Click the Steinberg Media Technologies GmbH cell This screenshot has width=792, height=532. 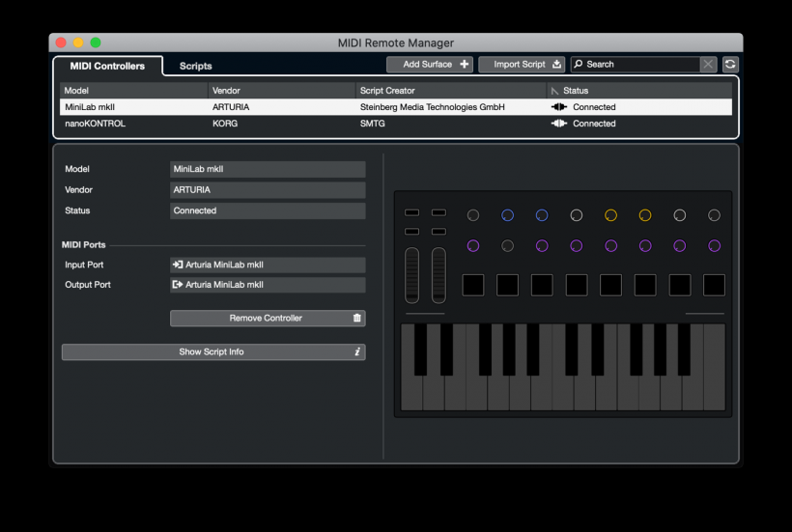[x=433, y=107]
